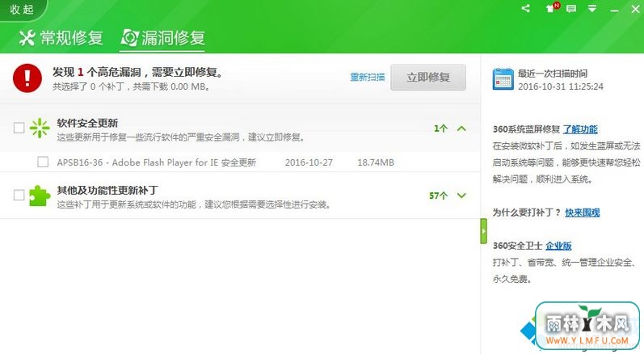Switch to the 漏洞修复 tab
This screenshot has width=644, height=354.
point(163,38)
